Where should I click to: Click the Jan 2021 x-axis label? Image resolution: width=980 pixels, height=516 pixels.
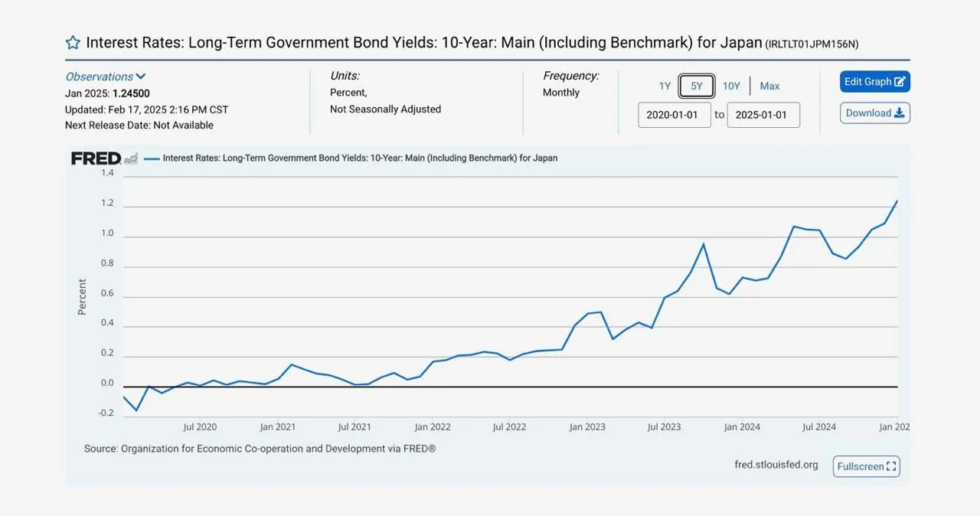tap(277, 427)
